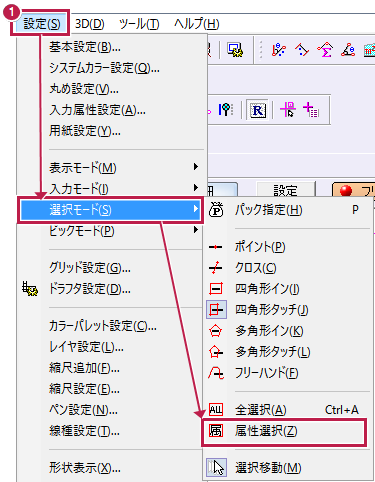Click the 属性選択 red icon

click(x=216, y=431)
